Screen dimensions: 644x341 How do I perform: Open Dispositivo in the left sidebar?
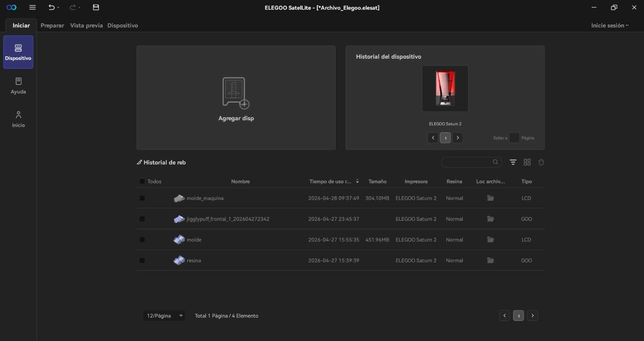(18, 52)
